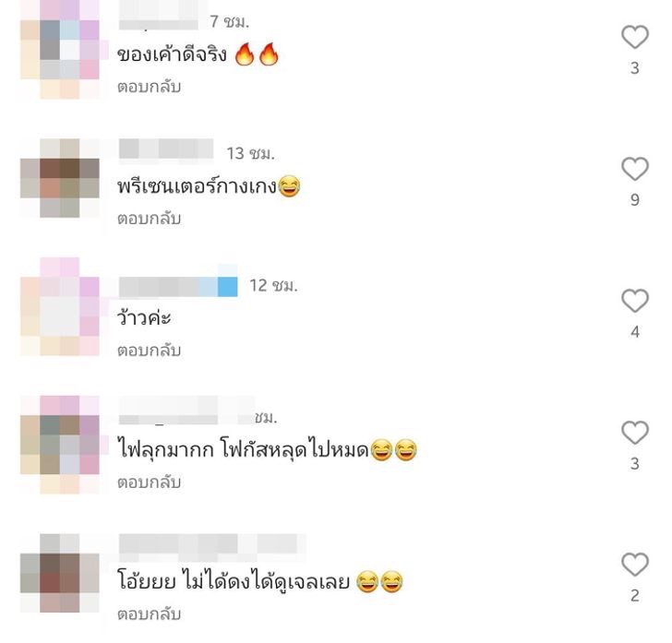The image size is (672, 643).
Task: Reply (ตอบกลับ) to ไฟลุกมากก comment
Action: coord(150,482)
